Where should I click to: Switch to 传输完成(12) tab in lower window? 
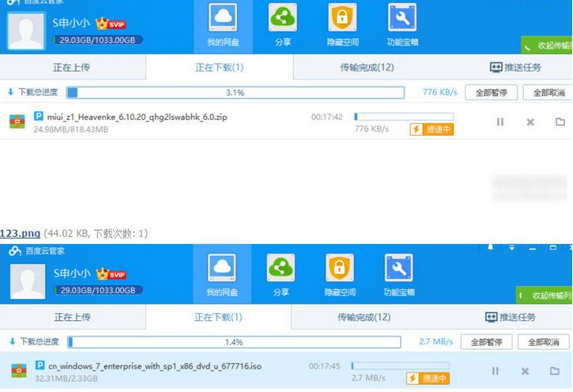point(364,317)
